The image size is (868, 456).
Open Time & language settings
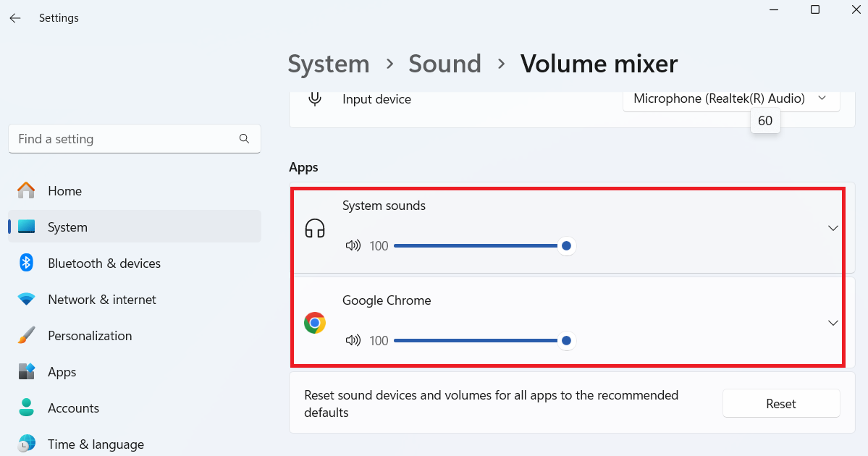click(135, 444)
